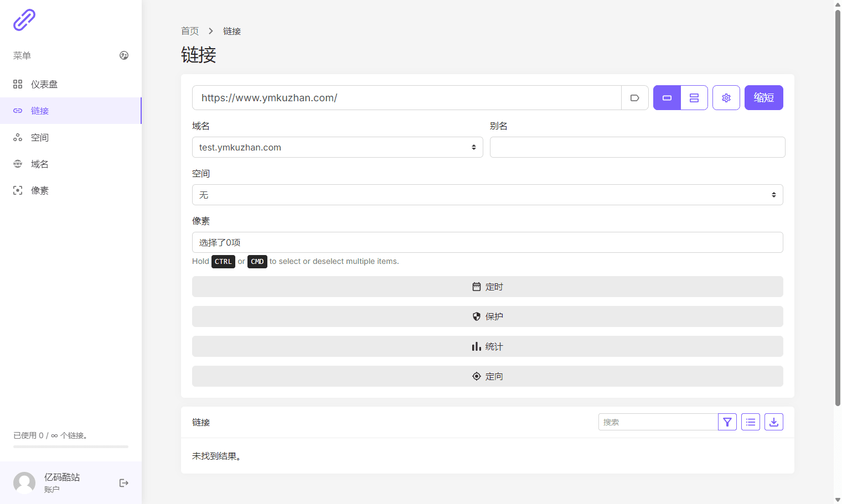Click the filter funnel icon button
Image resolution: width=842 pixels, height=504 pixels.
pos(727,422)
